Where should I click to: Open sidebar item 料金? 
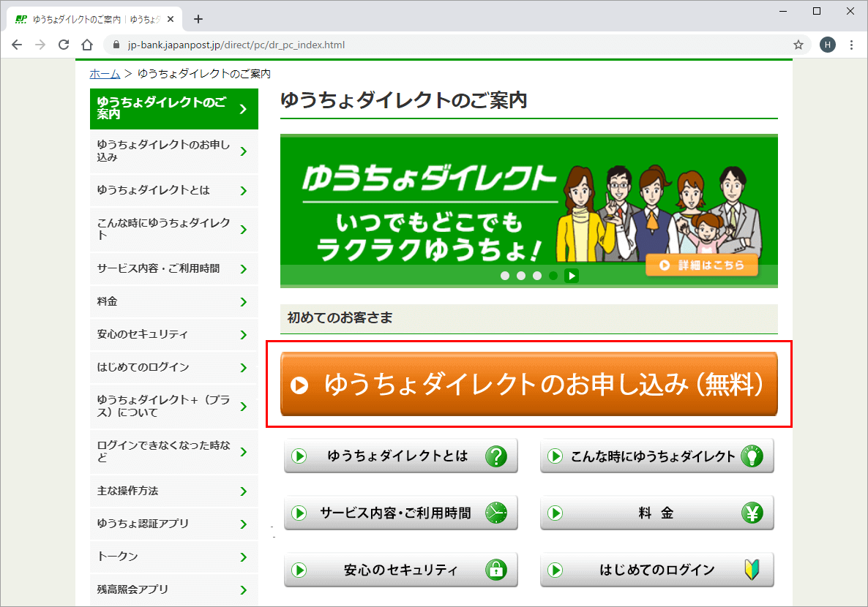pos(174,301)
